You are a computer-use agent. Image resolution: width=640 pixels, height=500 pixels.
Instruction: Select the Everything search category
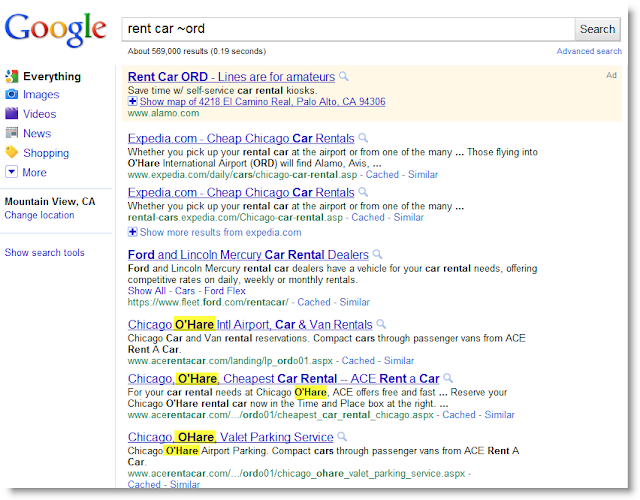pyautogui.click(x=52, y=76)
